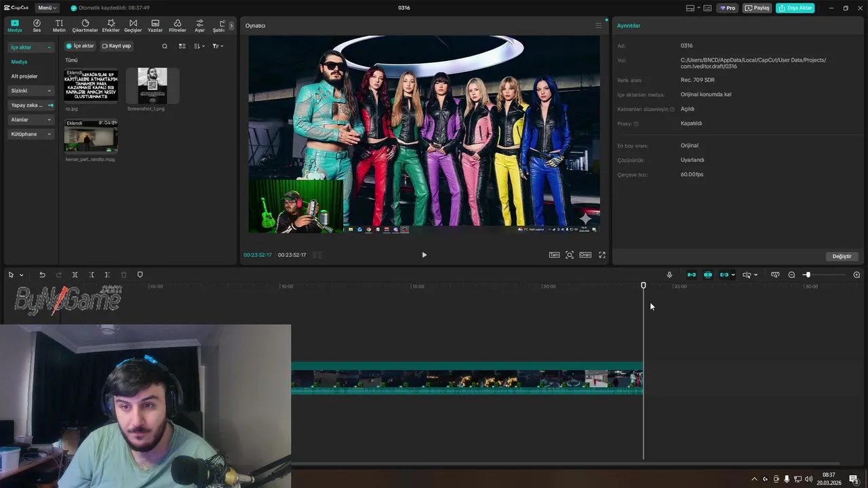The image size is (868, 488).
Task: Toggle the timeline linkage option
Action: click(x=724, y=274)
